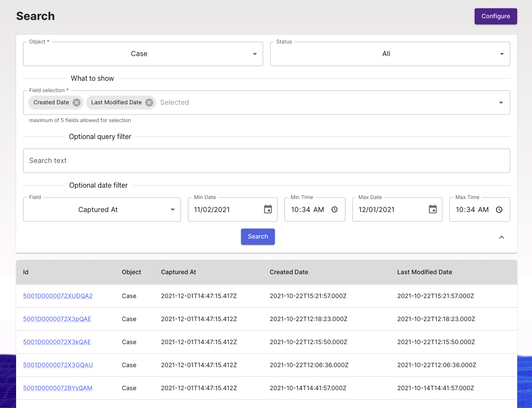Click into the Search text field
Viewport: 532px width, 408px height.
[266, 161]
